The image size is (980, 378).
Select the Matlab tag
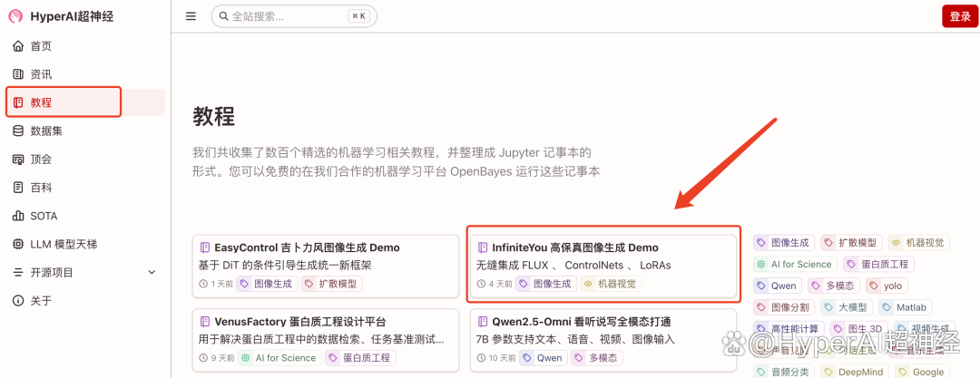906,307
